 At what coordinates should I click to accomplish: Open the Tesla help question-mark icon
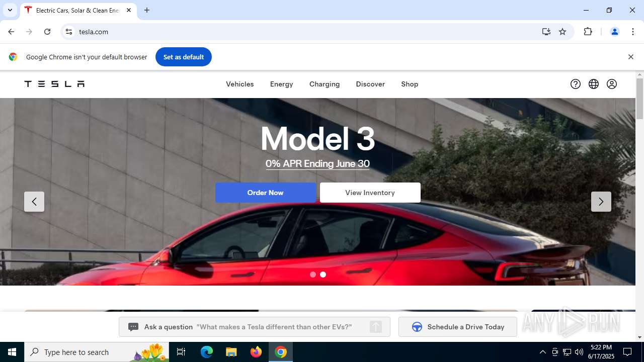576,84
